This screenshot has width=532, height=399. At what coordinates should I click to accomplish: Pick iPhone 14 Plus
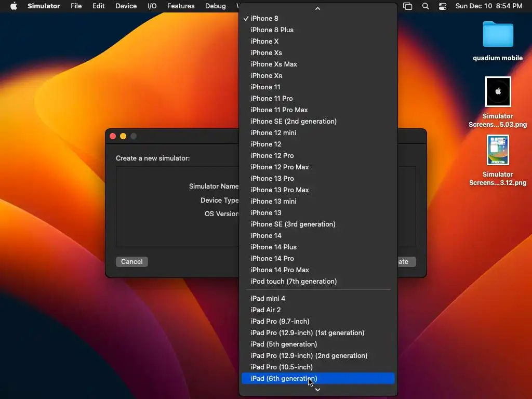pos(318,247)
